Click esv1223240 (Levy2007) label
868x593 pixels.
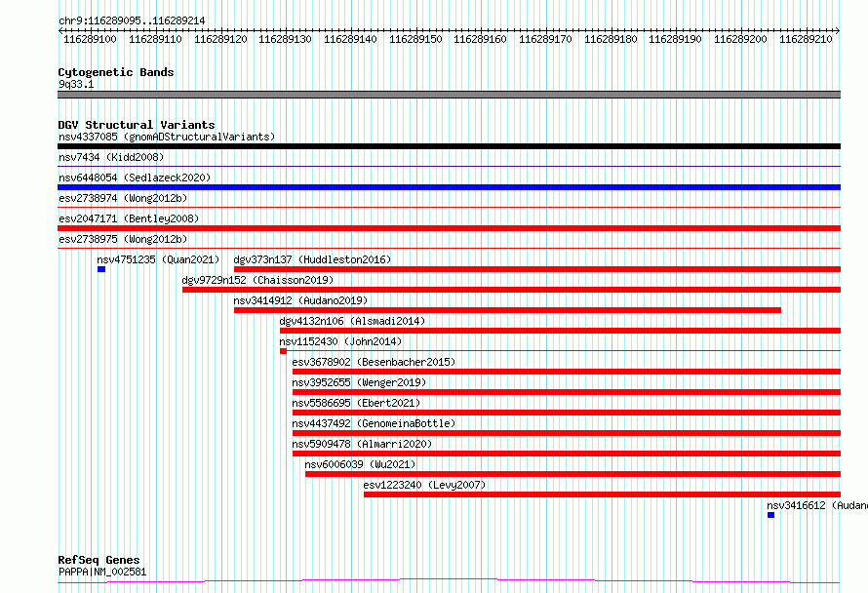pos(424,485)
